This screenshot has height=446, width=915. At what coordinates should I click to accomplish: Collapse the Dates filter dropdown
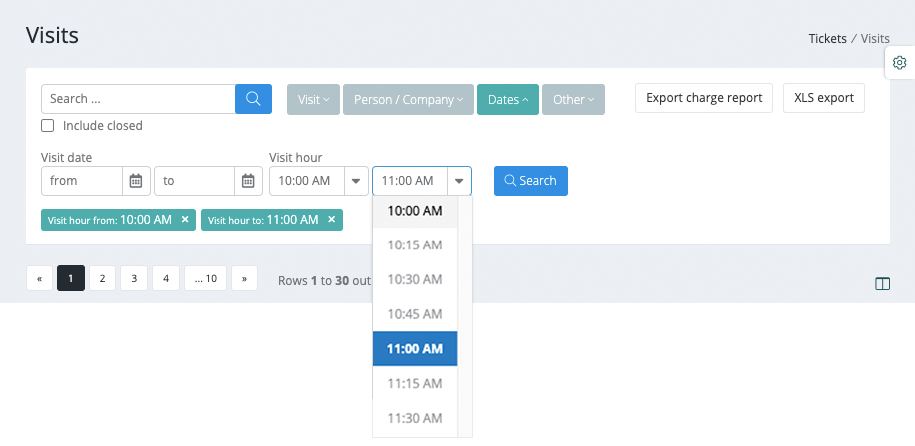(508, 99)
